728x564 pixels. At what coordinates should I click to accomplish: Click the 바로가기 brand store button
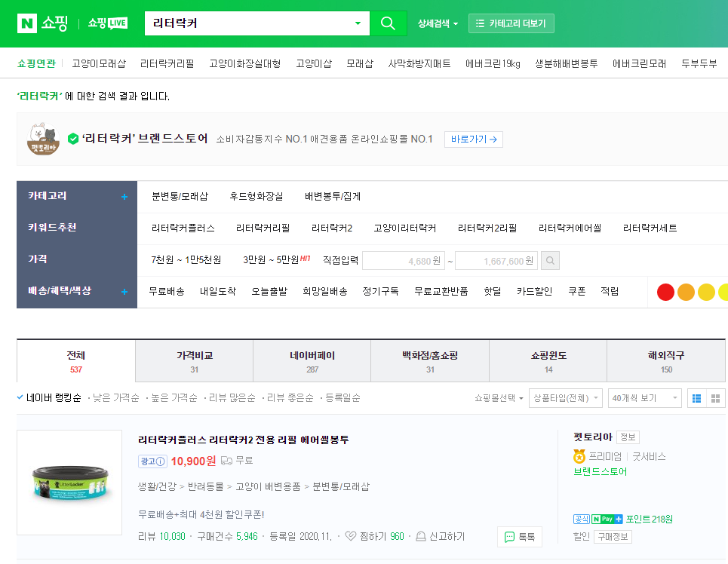(x=474, y=139)
